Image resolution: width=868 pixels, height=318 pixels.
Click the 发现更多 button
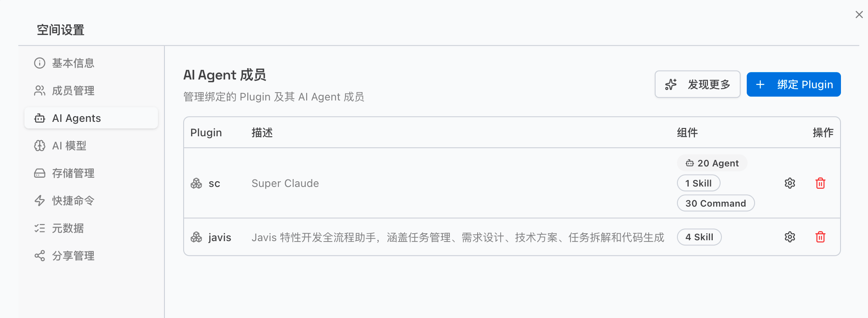click(697, 84)
